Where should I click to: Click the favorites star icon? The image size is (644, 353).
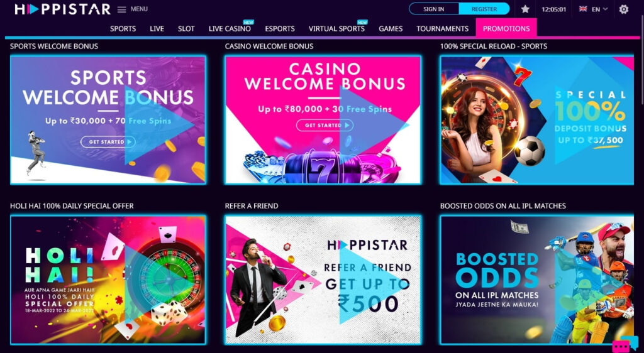[525, 9]
